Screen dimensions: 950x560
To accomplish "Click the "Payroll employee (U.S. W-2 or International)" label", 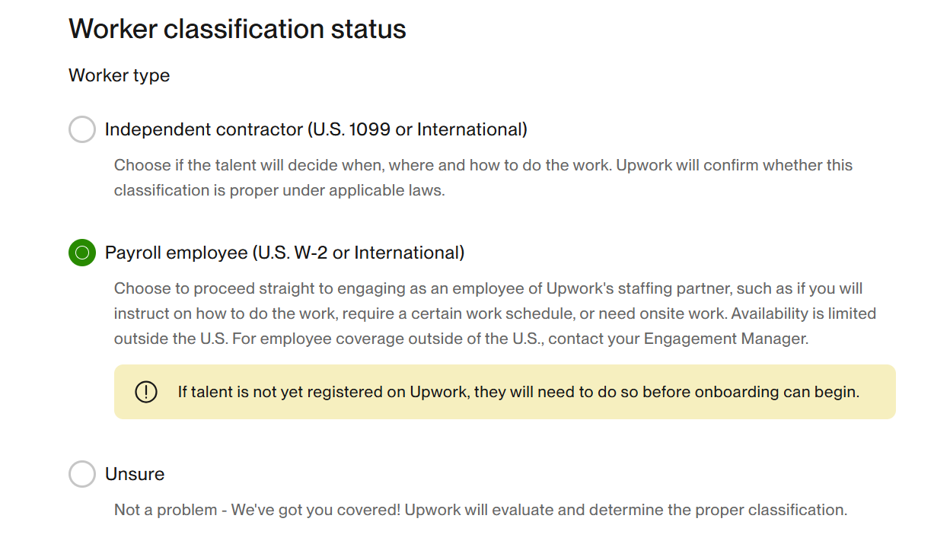I will 285,253.
